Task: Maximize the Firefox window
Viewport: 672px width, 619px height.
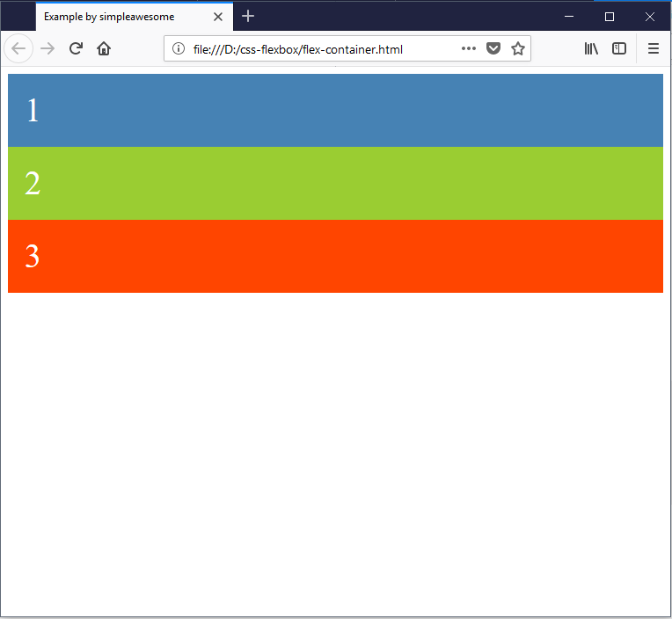Action: [609, 17]
